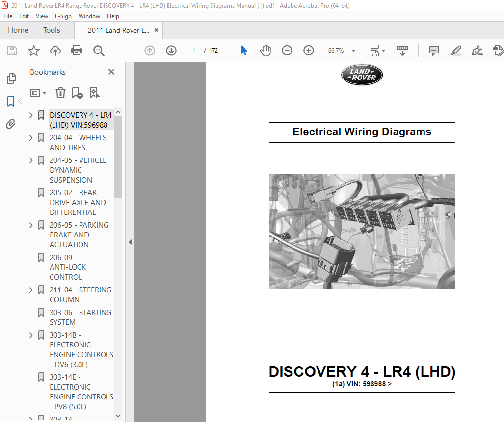Expand the 211-04 Steering Column bookmark
This screenshot has height=422, width=504.
31,290
